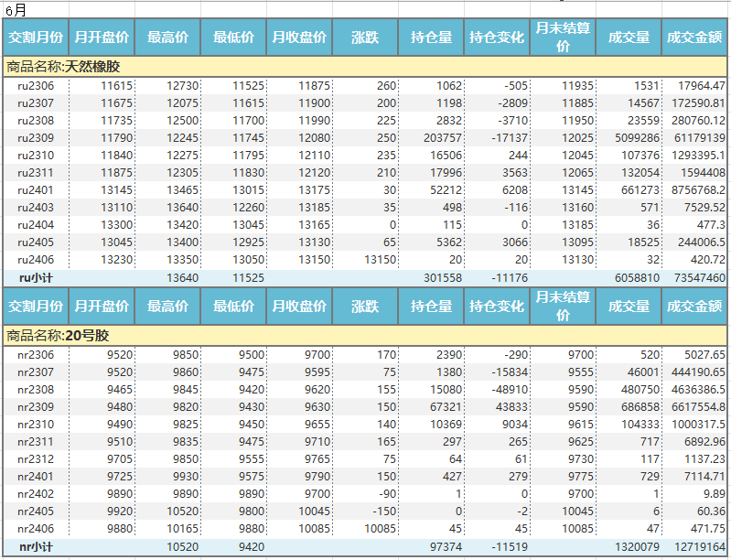Screen dimensions: 731x560
Task: Select 持仓变化 value -17137
Action: point(508,138)
